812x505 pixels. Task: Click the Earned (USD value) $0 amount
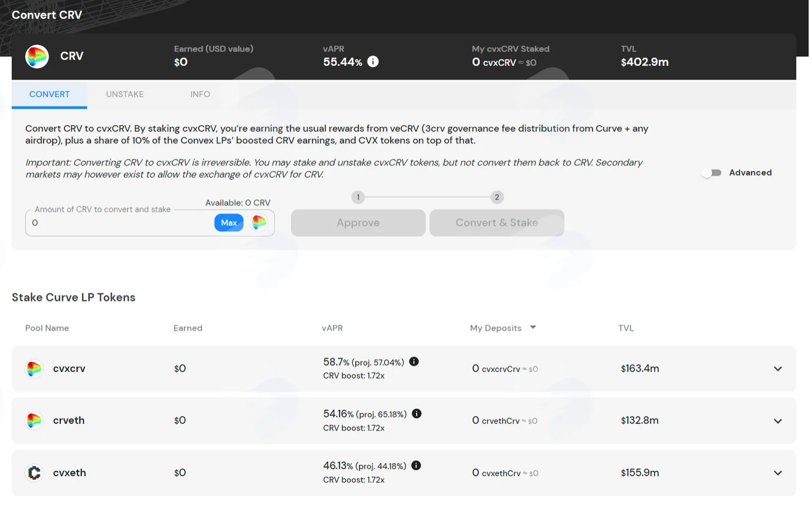click(x=181, y=62)
